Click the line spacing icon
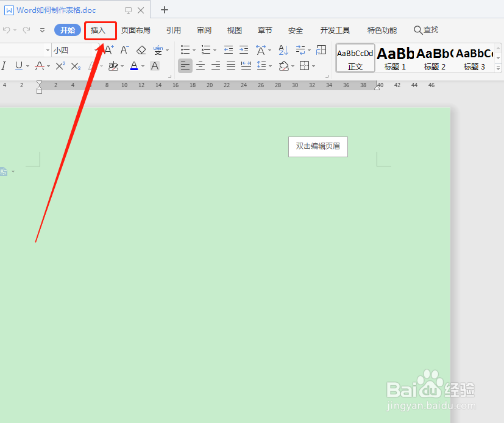504x423 pixels. (261, 66)
